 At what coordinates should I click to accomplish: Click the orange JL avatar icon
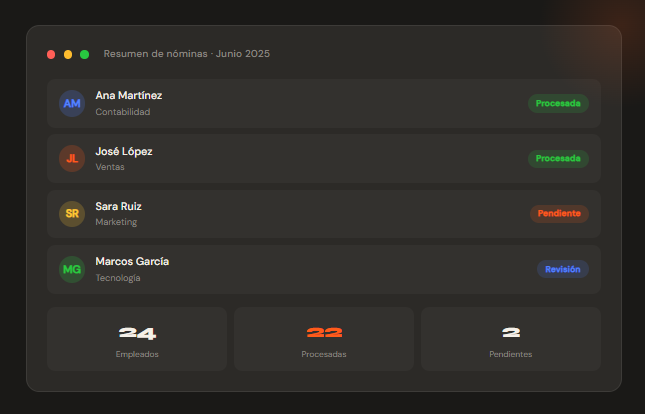point(72,158)
